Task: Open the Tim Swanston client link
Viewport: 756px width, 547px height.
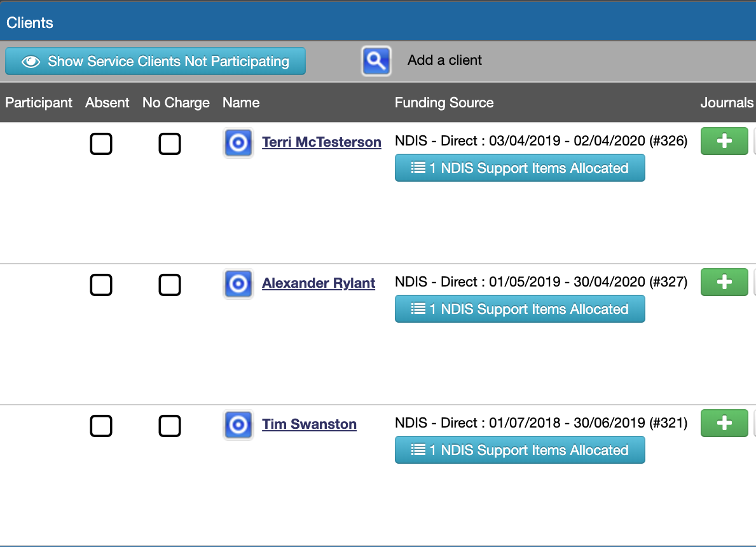Action: click(x=309, y=424)
